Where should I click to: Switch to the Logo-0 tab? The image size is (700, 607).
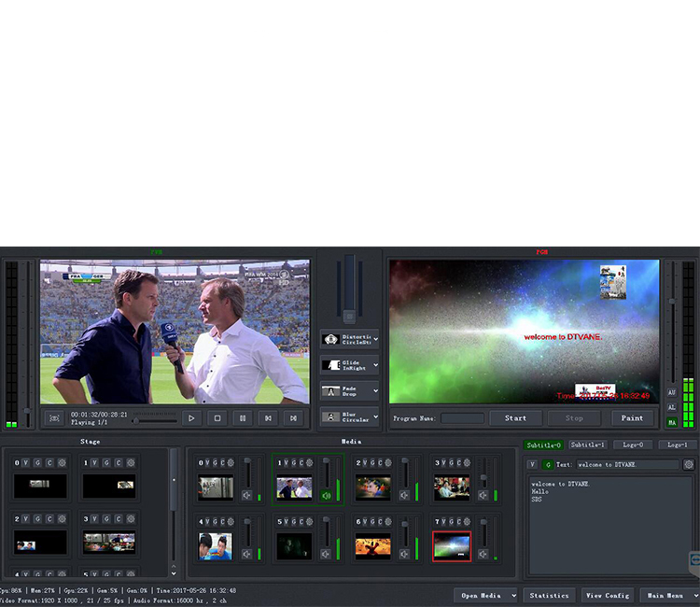[632, 445]
